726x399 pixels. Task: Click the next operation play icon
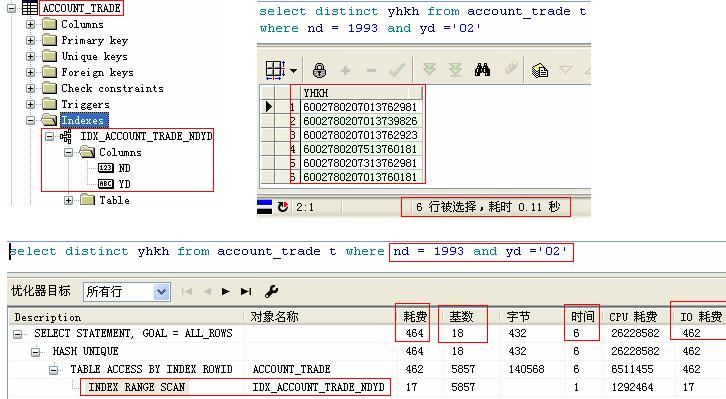pos(225,292)
